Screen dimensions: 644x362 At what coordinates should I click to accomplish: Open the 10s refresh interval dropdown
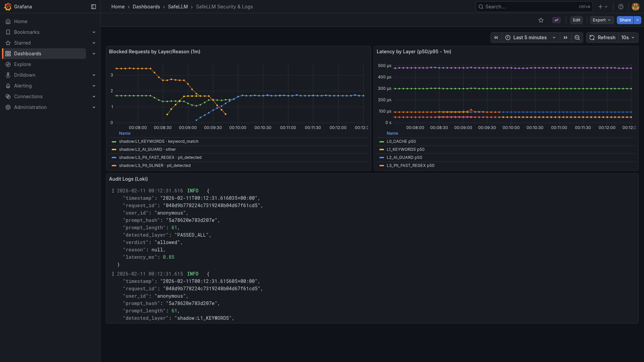tap(628, 38)
